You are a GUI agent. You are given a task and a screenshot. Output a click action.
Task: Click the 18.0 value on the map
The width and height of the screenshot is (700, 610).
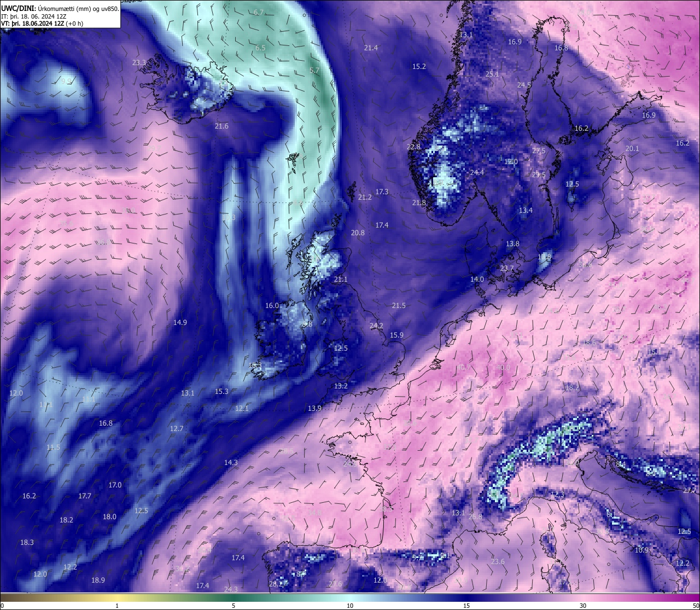pyautogui.click(x=109, y=517)
